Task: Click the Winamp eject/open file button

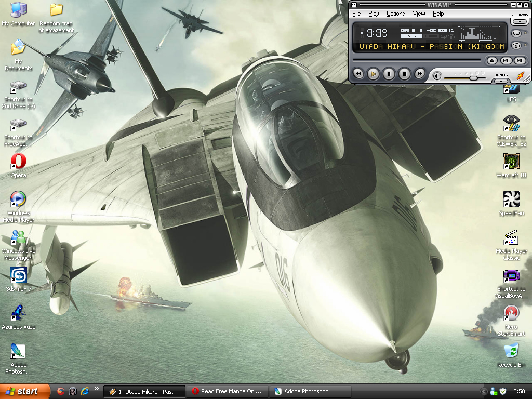Action: [x=492, y=61]
